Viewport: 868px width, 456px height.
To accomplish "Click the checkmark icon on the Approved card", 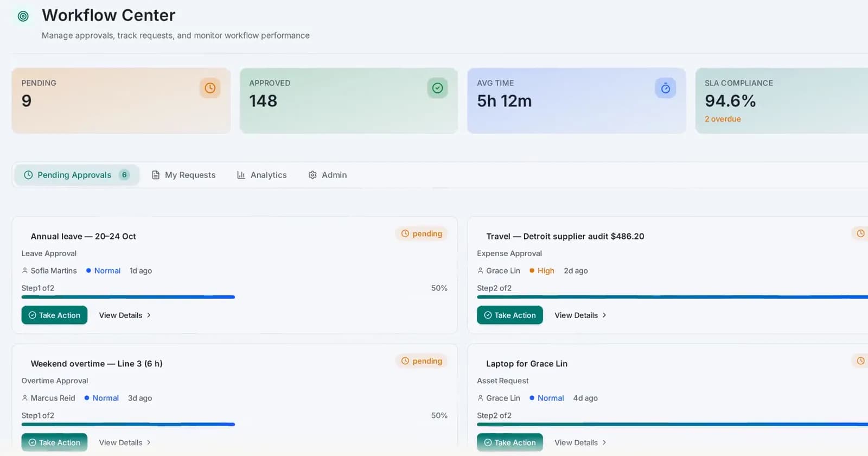I will (x=437, y=88).
